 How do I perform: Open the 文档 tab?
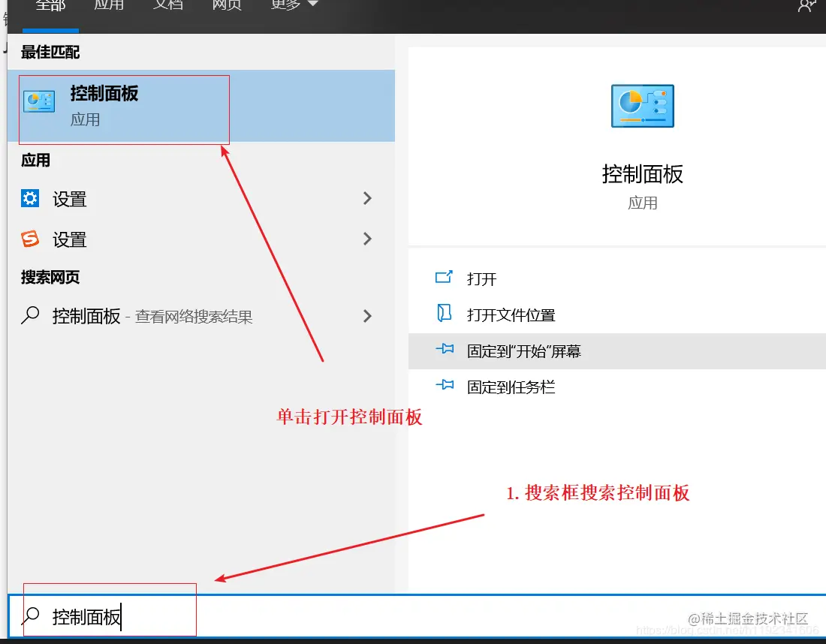pyautogui.click(x=167, y=5)
